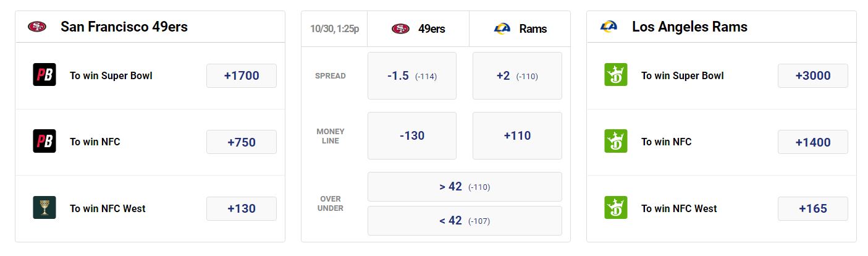The image size is (868, 256).
Task: Select 49ers +130 NFC West odds
Action: click(x=242, y=208)
